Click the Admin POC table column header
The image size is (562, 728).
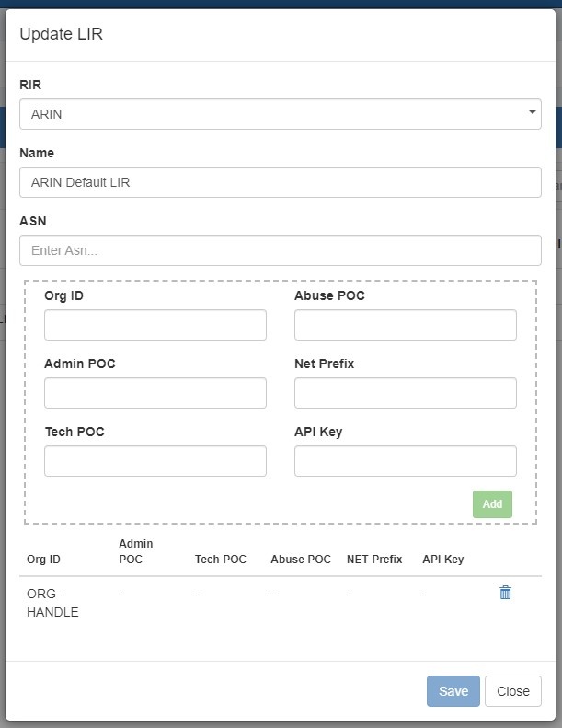(136, 551)
